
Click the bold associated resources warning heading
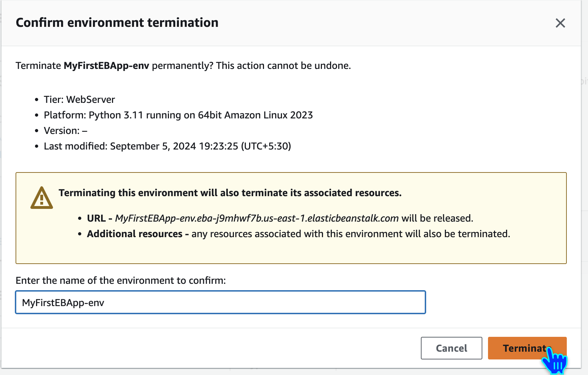(230, 193)
